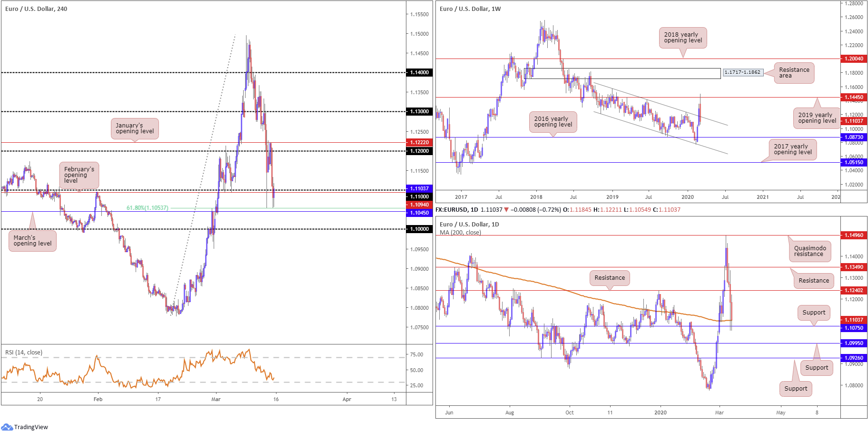The image size is (868, 432).
Task: Click January's opening level callout
Action: (135, 128)
